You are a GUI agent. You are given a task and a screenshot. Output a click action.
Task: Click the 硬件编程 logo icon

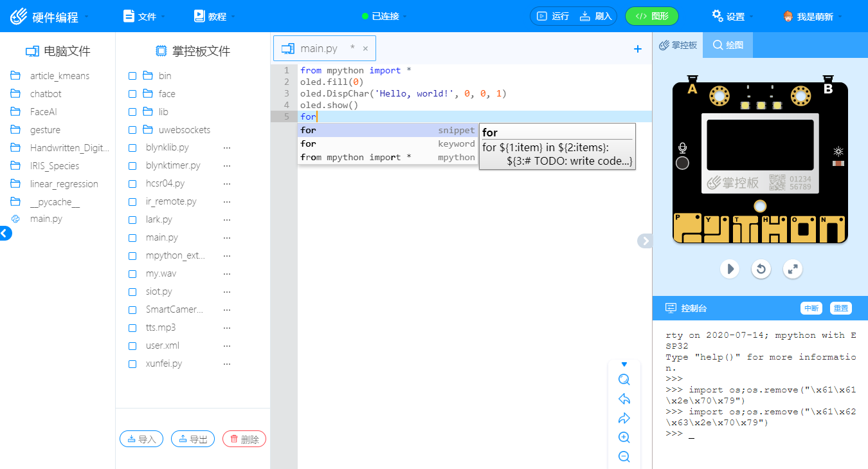coord(19,16)
